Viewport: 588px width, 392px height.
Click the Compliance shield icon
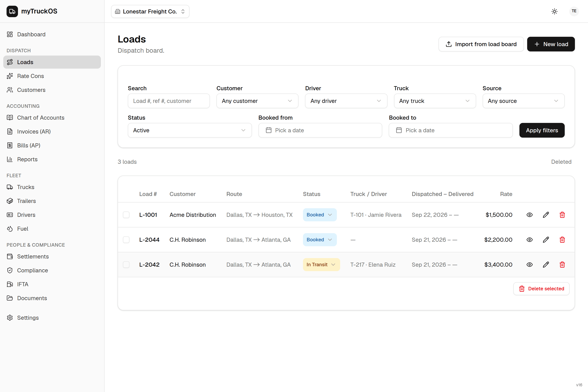click(x=10, y=270)
